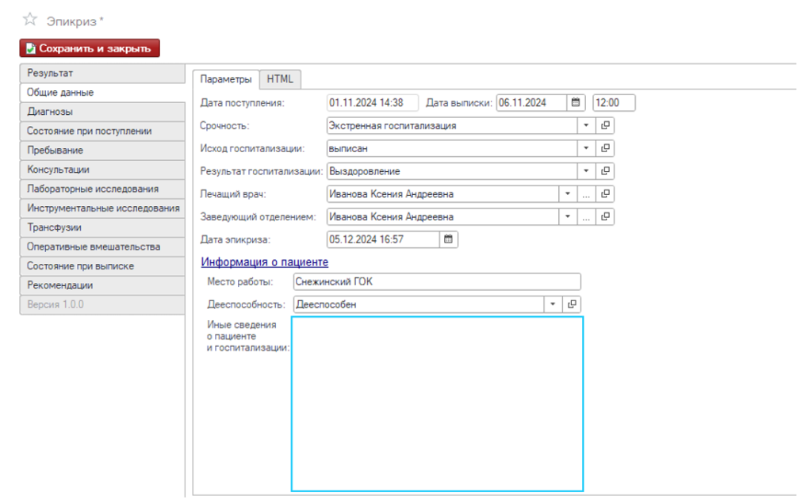This screenshot has width=812, height=504.
Task: Click the Дата эпикриза field
Action: pyautogui.click(x=383, y=239)
